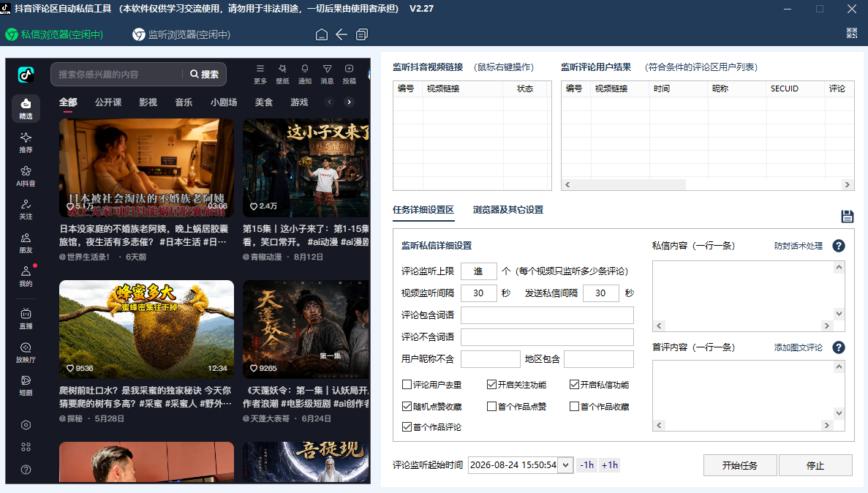Click the back arrow icon in toolbar
The image size is (868, 493).
coord(341,34)
